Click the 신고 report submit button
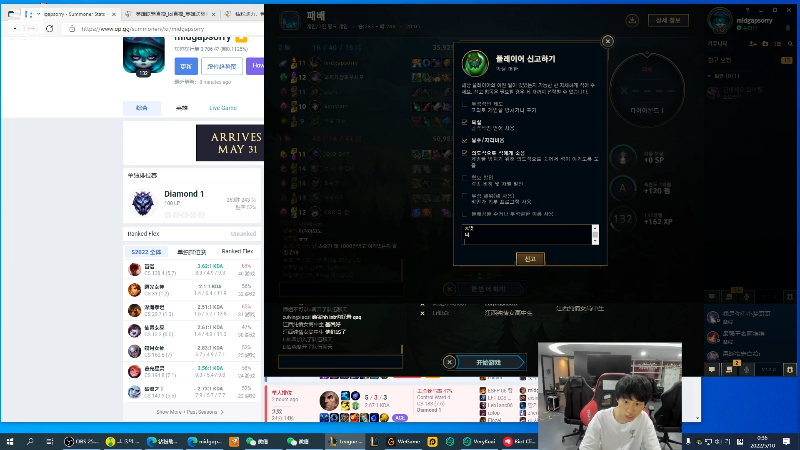Screen dimensions: 800x450 530,259
